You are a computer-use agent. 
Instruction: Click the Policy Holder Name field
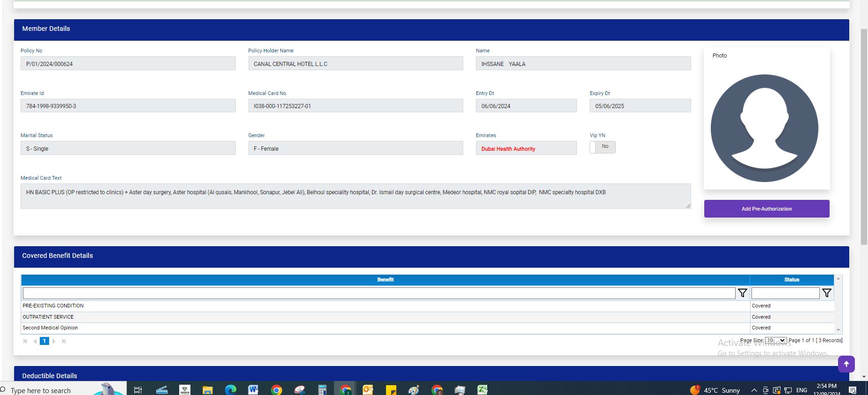(356, 64)
